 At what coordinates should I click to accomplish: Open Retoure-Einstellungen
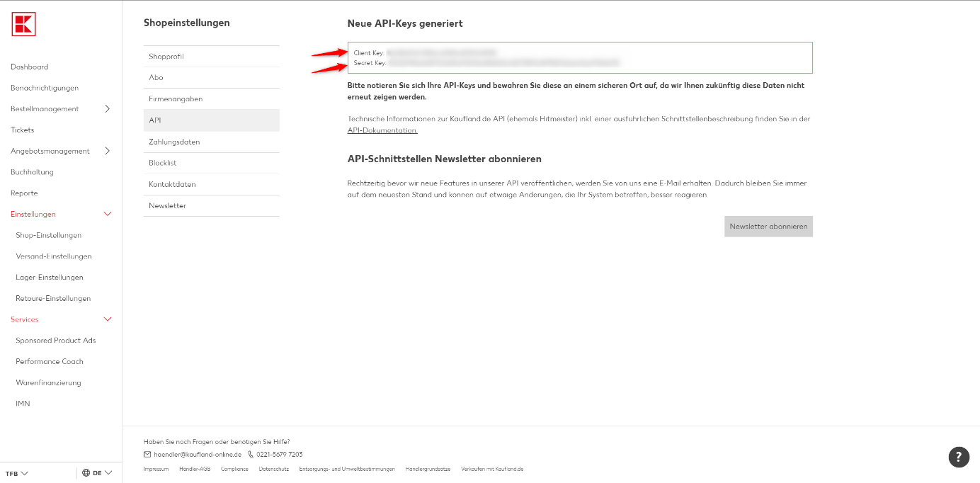(53, 298)
